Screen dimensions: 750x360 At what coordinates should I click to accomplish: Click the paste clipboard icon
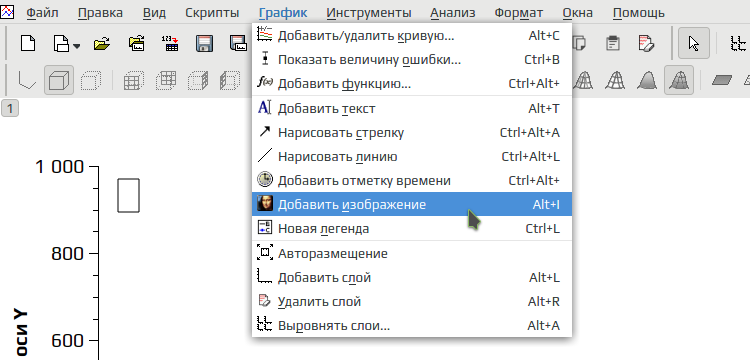point(612,44)
